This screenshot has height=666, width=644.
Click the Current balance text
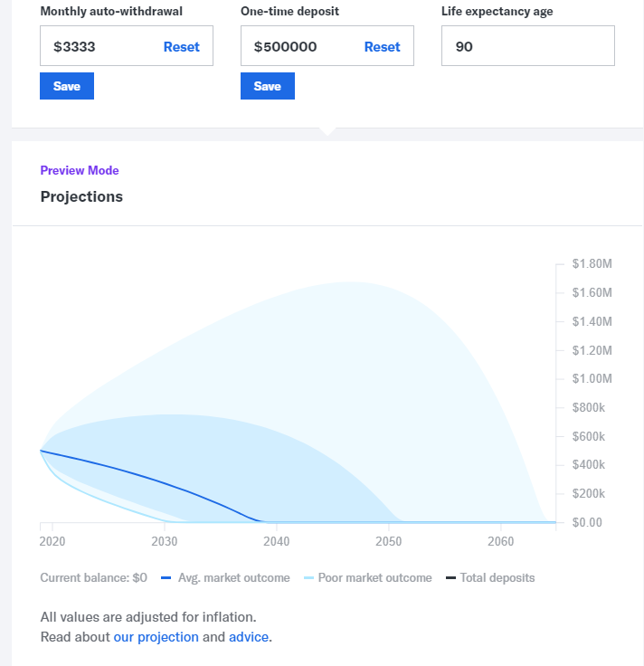(93, 577)
